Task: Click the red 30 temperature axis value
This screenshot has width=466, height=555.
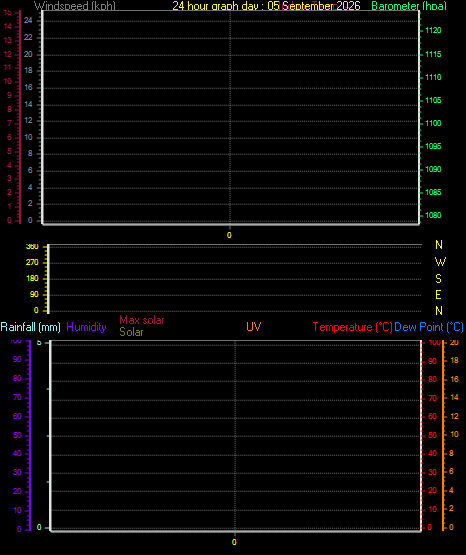Action: pos(433,473)
